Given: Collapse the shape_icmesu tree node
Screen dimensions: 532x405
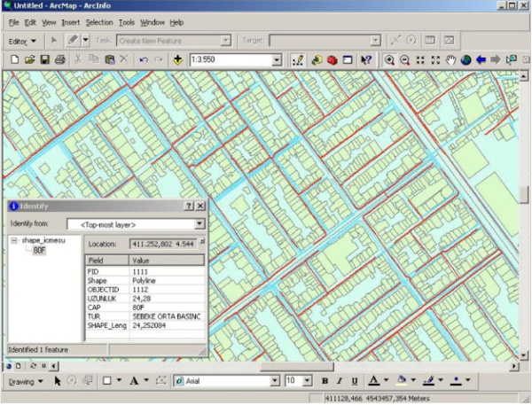Looking at the screenshot, I should [x=15, y=241].
